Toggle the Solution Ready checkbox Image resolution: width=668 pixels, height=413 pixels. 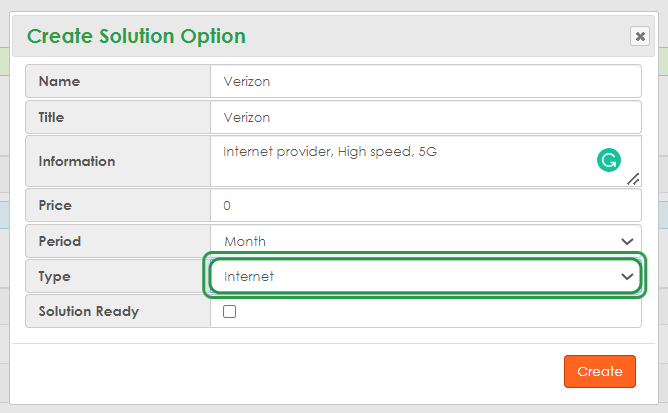pyautogui.click(x=230, y=311)
